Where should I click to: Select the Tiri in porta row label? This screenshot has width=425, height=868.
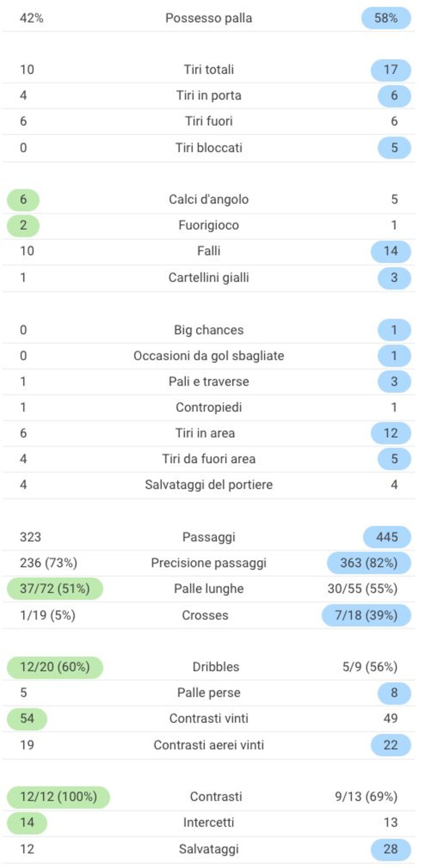[209, 96]
